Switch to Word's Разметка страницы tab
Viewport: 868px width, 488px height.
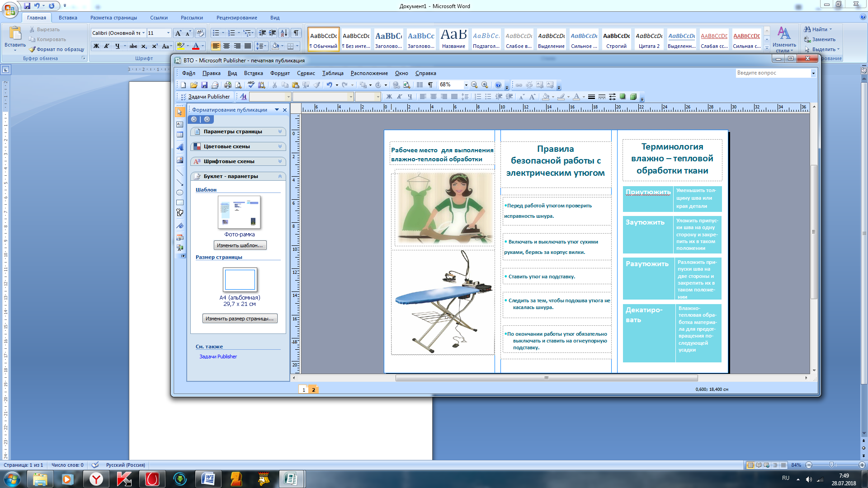click(x=113, y=18)
